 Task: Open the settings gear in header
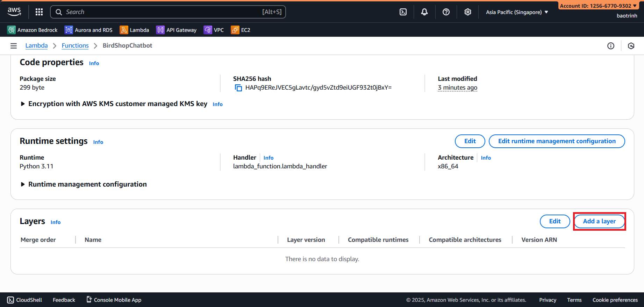[x=468, y=12]
